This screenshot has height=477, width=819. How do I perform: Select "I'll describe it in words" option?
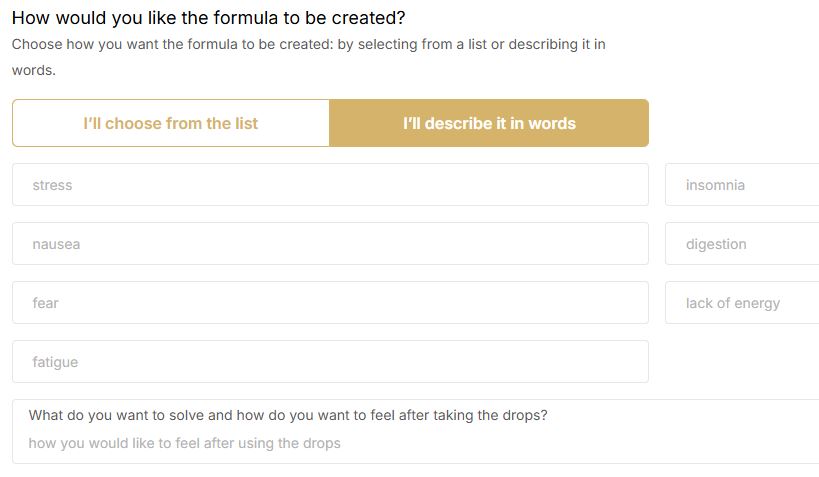(489, 123)
